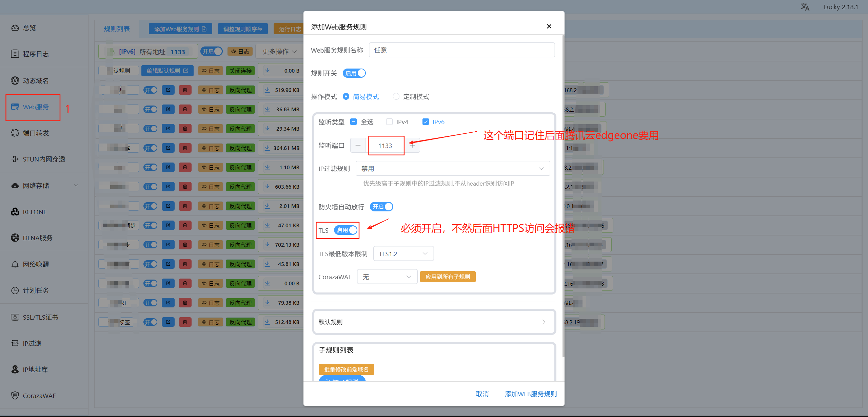Open Web服务 in the sidebar menu
Image resolution: width=868 pixels, height=417 pixels.
tap(36, 107)
